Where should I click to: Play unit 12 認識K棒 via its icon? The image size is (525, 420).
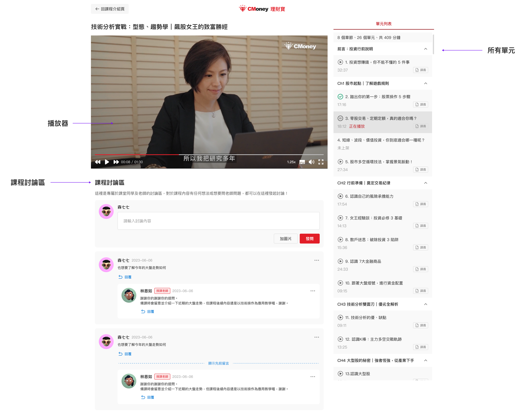click(x=340, y=339)
